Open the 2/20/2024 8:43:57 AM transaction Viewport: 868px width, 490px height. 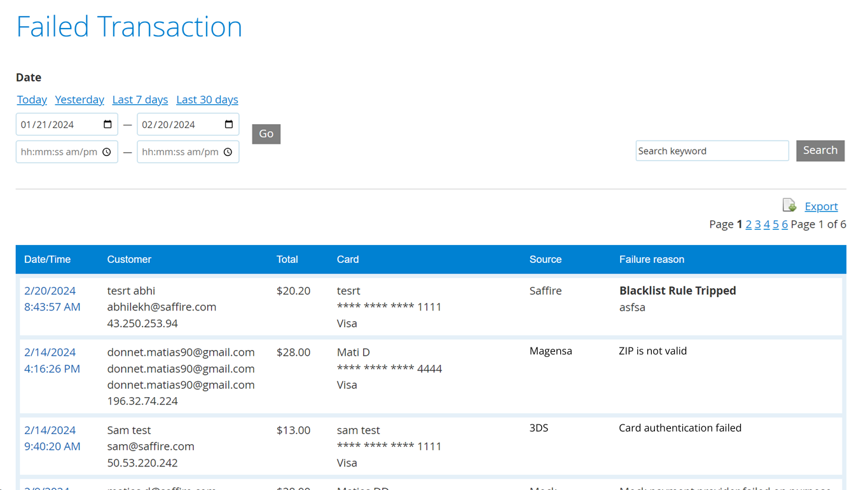[52, 298]
